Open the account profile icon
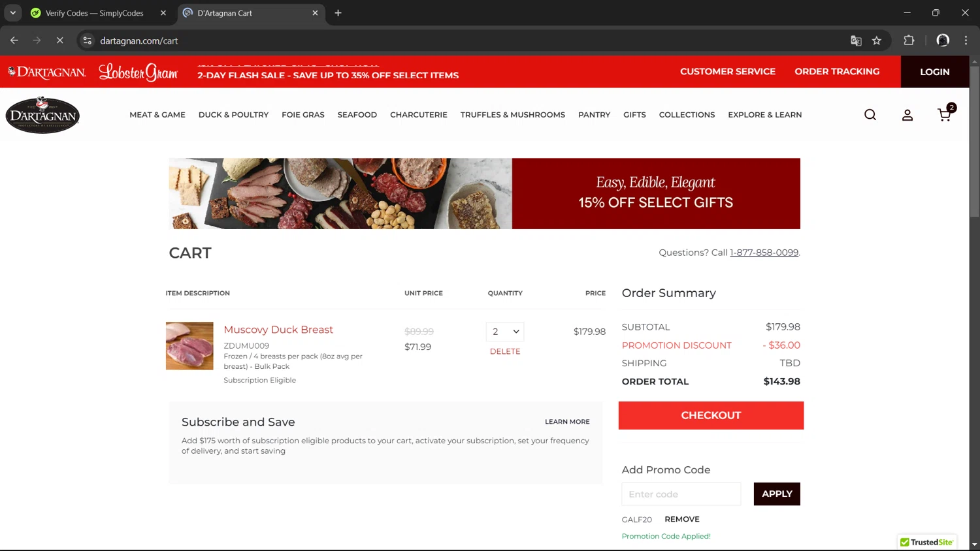Screen dimensions: 980x551 [907, 115]
